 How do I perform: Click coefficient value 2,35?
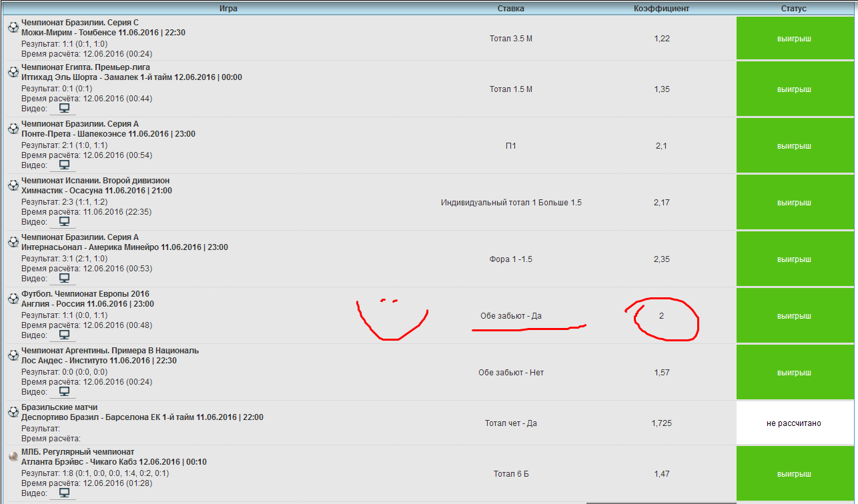tap(661, 259)
